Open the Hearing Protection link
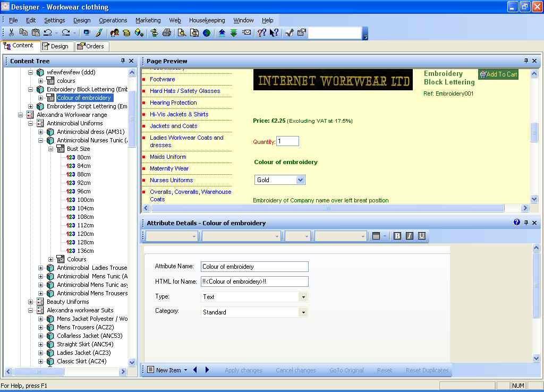 point(173,103)
